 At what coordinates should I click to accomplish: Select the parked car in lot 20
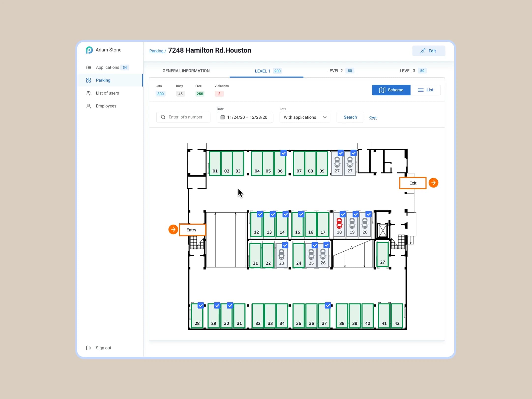365,223
